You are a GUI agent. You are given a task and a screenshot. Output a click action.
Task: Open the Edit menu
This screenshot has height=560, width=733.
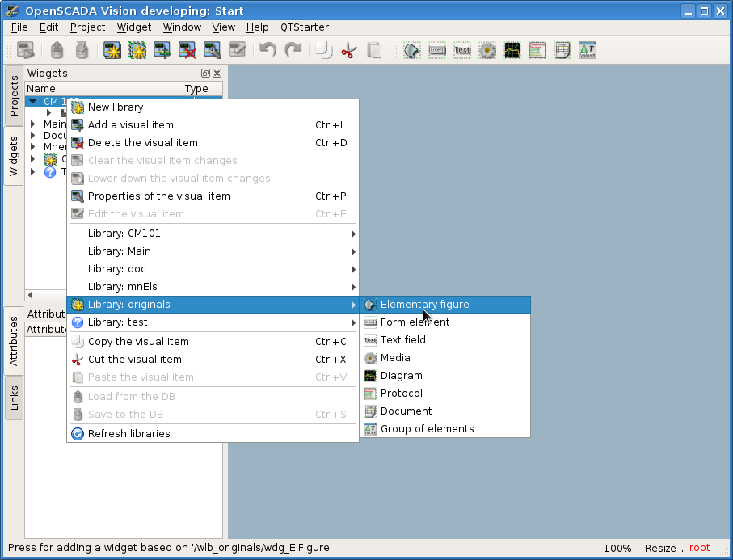(48, 27)
